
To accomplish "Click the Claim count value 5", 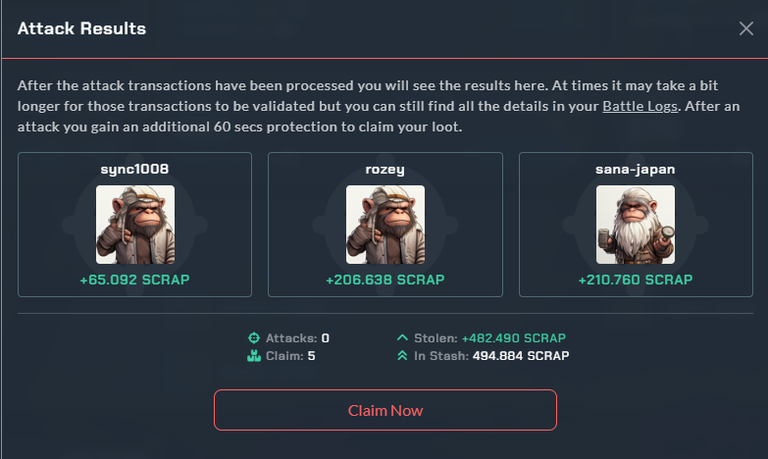I will tap(312, 356).
